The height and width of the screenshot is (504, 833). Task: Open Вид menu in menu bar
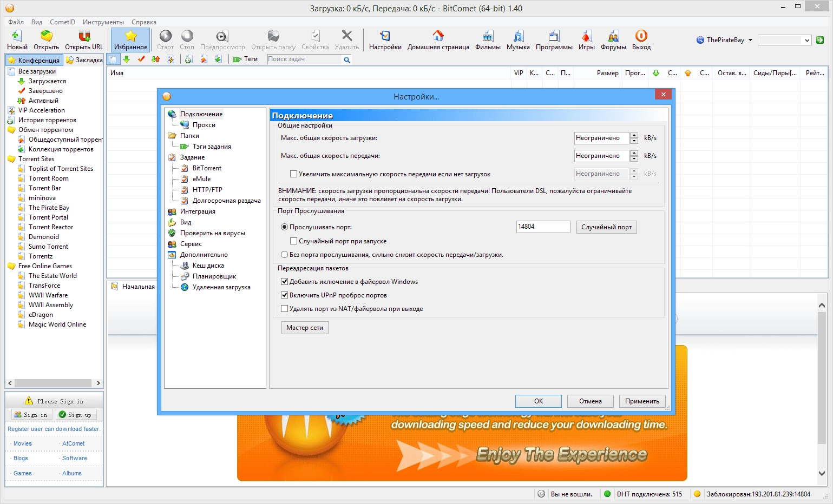(37, 22)
